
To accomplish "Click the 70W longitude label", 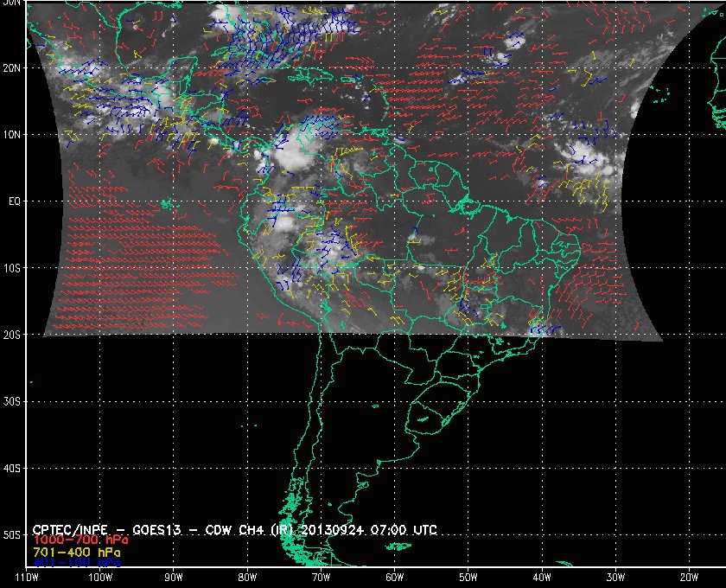I will click(x=321, y=578).
